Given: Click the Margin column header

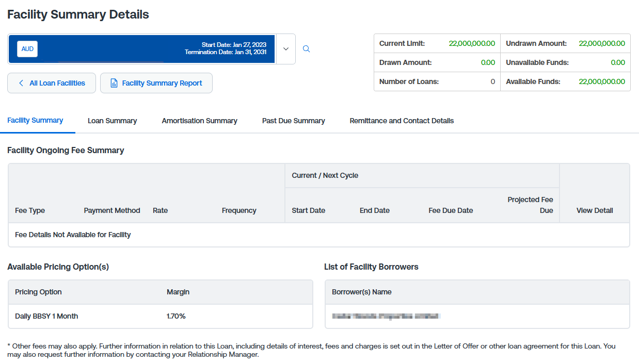Looking at the screenshot, I should click(178, 292).
